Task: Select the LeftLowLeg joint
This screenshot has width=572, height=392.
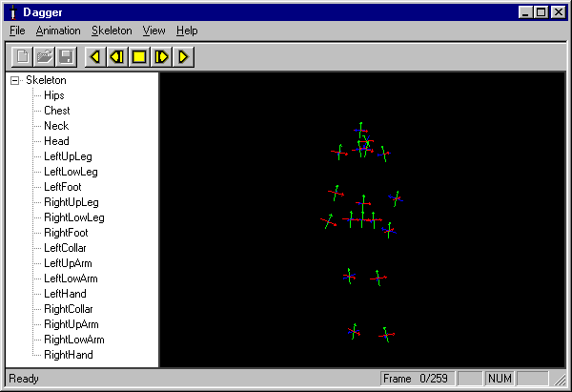Action: pos(71,172)
